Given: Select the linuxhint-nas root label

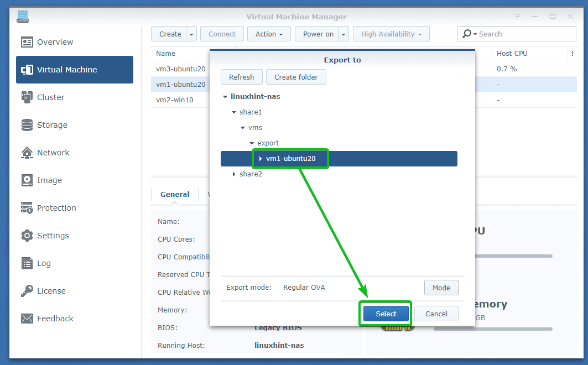Looking at the screenshot, I should [255, 97].
